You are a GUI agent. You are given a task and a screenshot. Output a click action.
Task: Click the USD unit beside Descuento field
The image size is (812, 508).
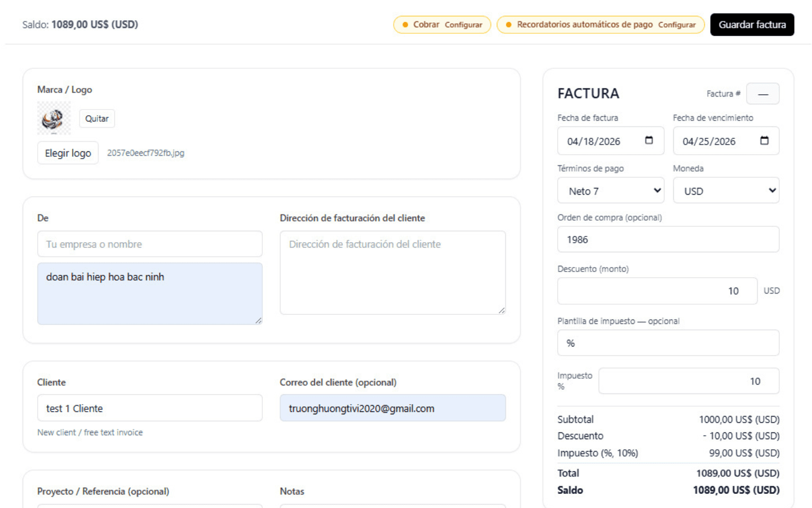771,291
